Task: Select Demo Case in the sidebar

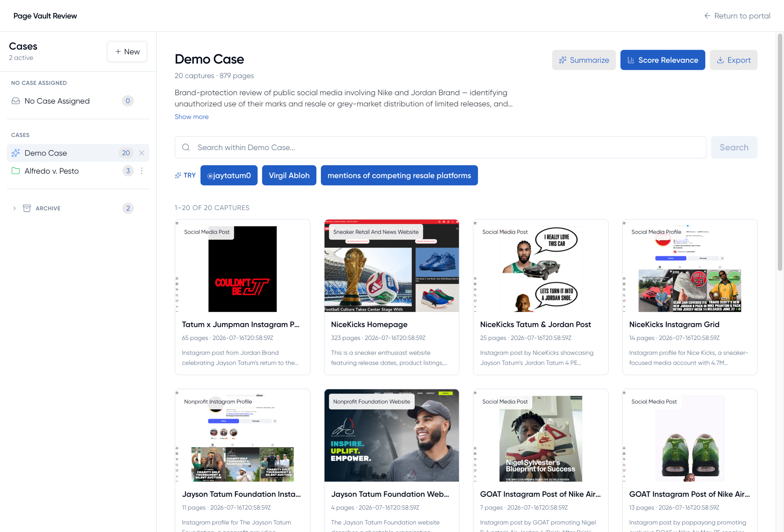Action: coord(78,153)
